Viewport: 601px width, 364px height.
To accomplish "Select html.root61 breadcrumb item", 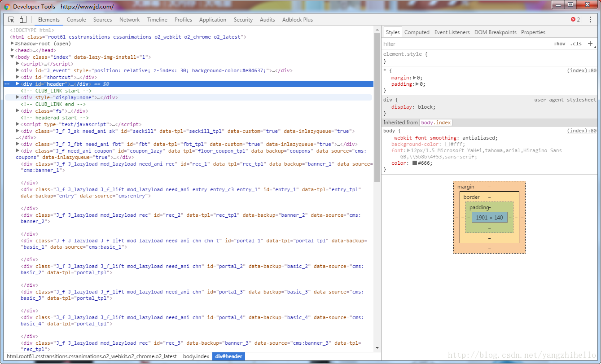I will pos(92,356).
